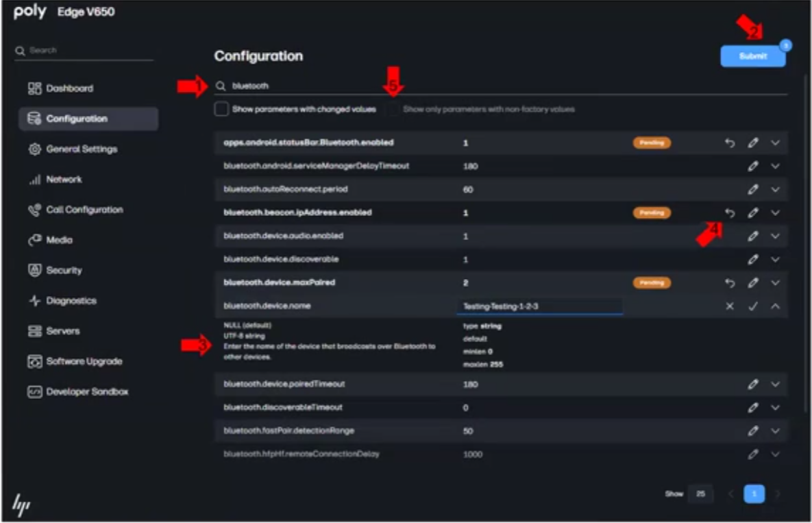Open General Settings in the sidebar
This screenshot has height=523, width=812.
coord(88,149)
